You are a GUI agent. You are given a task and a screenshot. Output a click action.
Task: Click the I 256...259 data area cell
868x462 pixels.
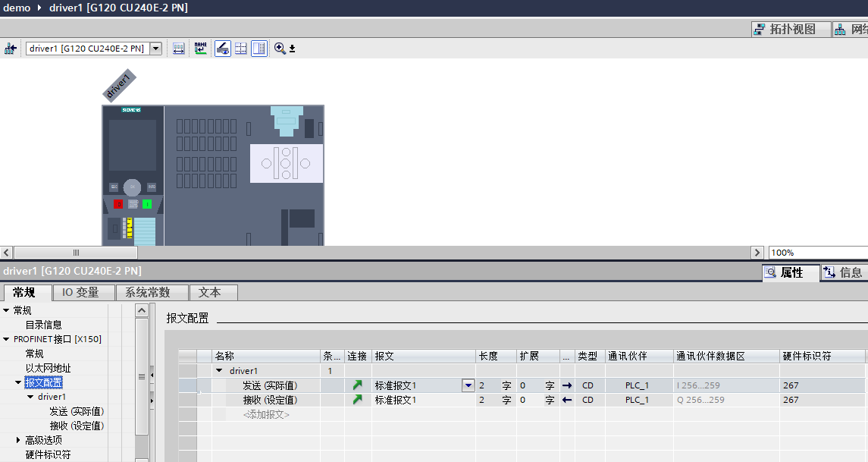tap(726, 385)
